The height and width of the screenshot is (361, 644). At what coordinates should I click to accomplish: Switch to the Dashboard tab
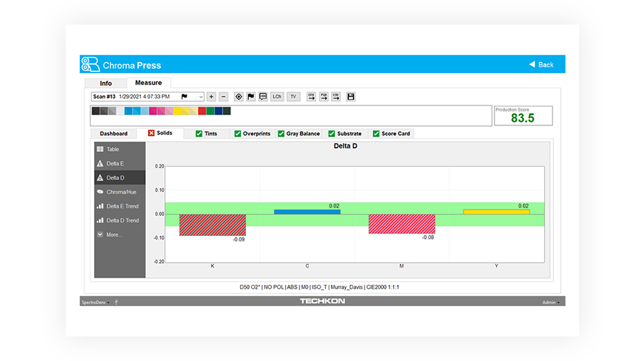tap(113, 133)
